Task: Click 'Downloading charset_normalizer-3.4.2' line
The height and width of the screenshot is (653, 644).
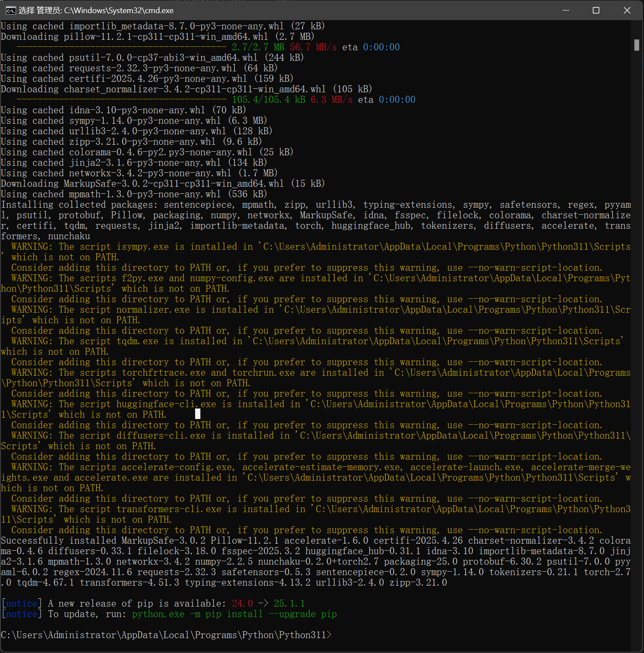Action: point(186,89)
